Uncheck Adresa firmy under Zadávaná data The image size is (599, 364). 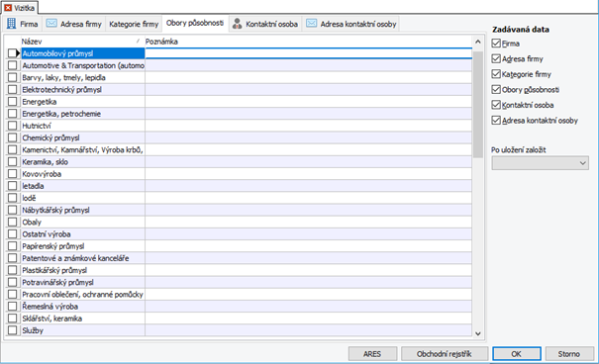[496, 58]
